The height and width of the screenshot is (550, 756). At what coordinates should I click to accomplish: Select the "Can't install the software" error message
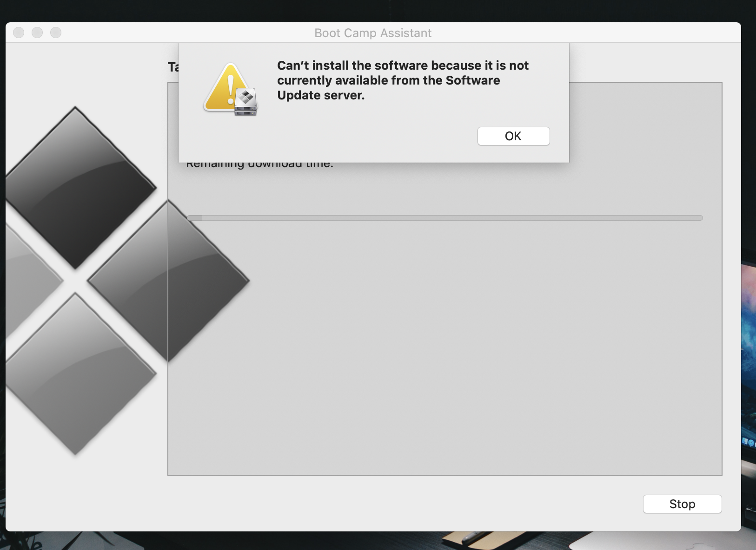tap(403, 80)
